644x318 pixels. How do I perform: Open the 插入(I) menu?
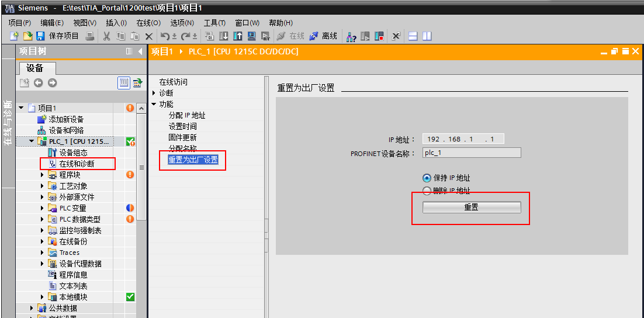(x=116, y=23)
